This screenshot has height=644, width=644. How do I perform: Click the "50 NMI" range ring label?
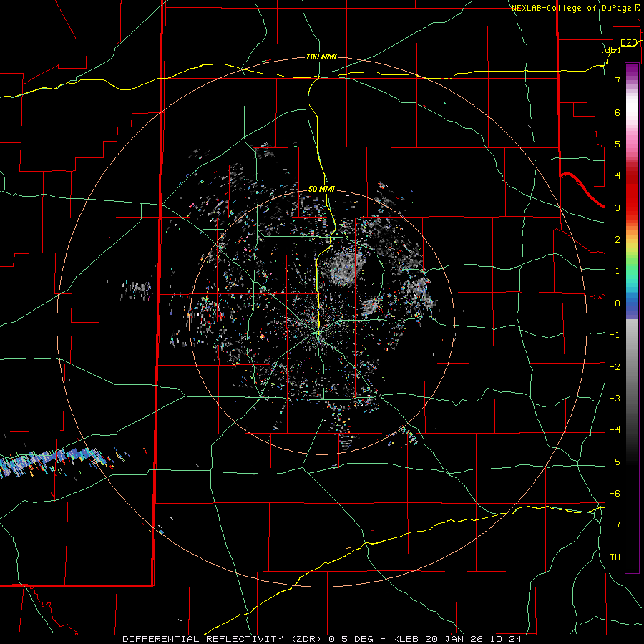[x=321, y=189]
